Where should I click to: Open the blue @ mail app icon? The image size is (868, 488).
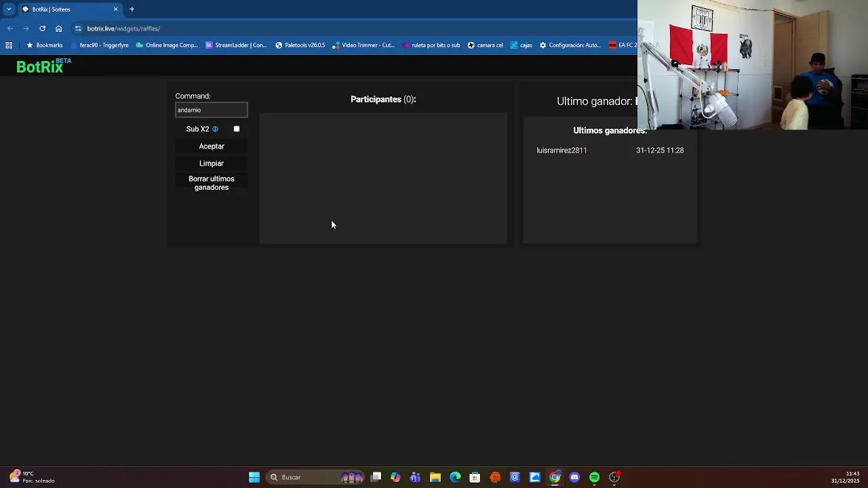click(x=515, y=477)
